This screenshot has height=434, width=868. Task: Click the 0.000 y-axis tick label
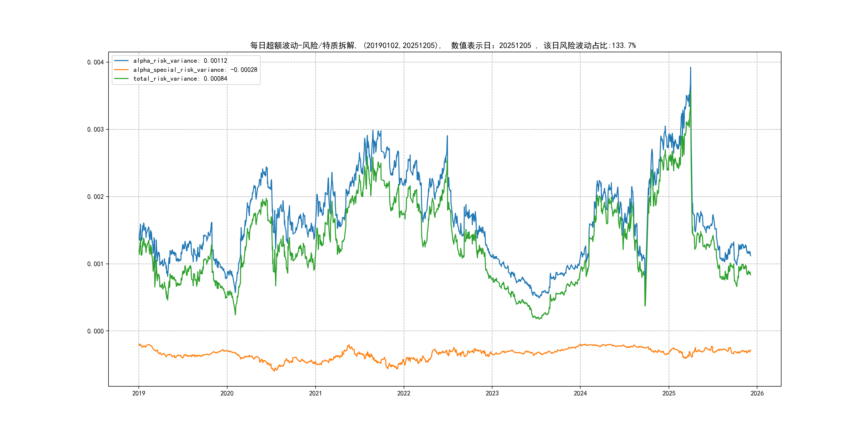coord(95,331)
